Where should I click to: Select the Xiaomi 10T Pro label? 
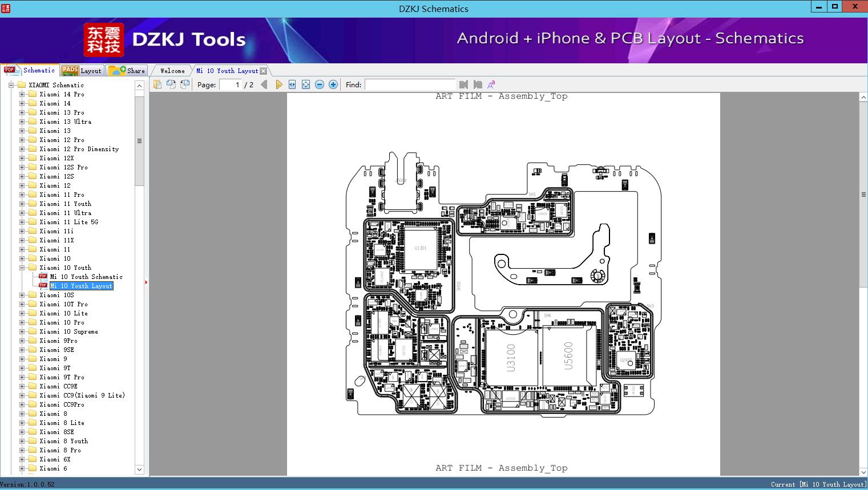click(63, 304)
